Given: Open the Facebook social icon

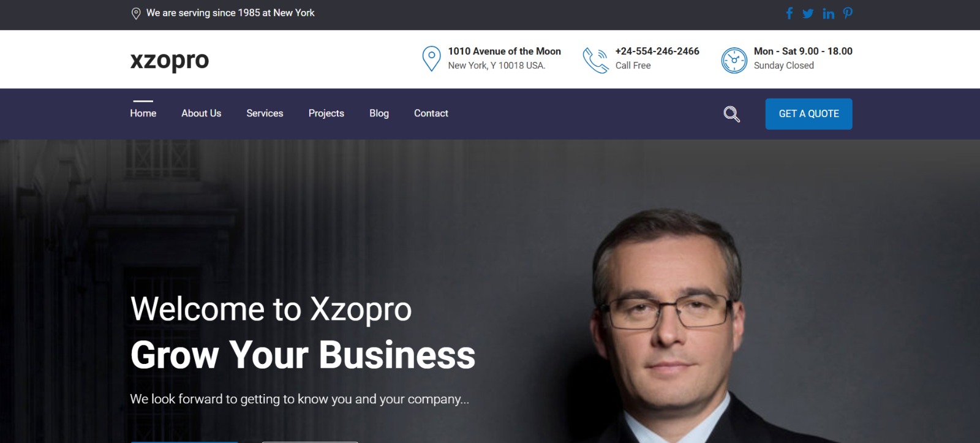Looking at the screenshot, I should click(790, 13).
